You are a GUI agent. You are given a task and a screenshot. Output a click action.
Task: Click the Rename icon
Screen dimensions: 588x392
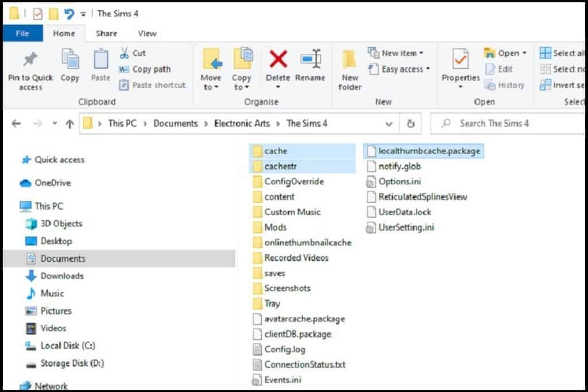click(311, 59)
